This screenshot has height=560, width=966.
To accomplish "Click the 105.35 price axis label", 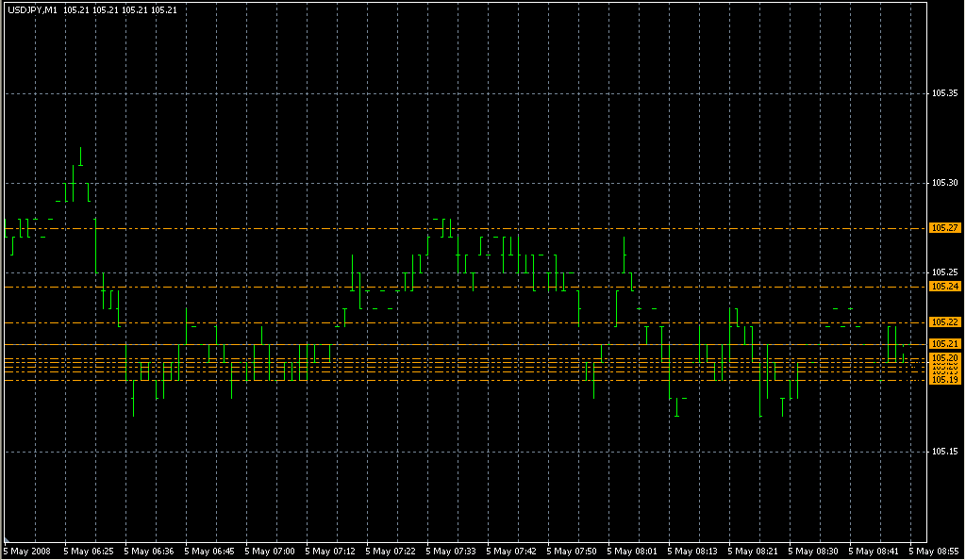I will [x=944, y=93].
